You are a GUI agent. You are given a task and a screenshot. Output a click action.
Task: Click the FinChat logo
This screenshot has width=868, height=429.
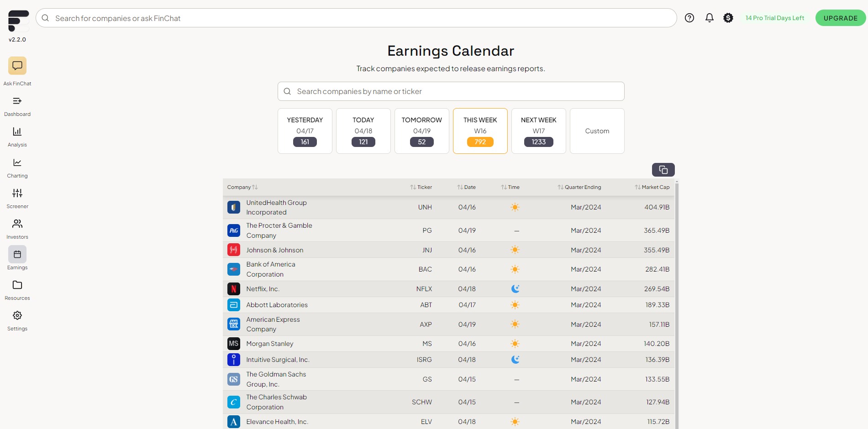[x=18, y=21]
